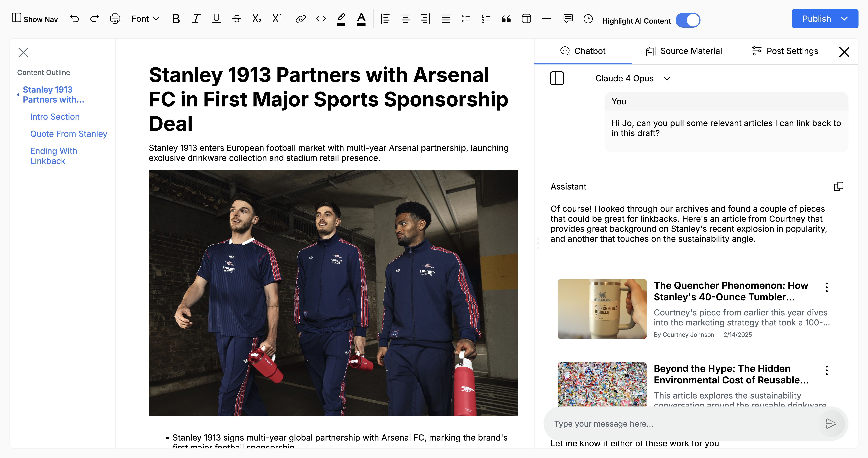The width and height of the screenshot is (868, 458).
Task: Toggle the chatbot sidebar panel icon
Action: (x=557, y=78)
